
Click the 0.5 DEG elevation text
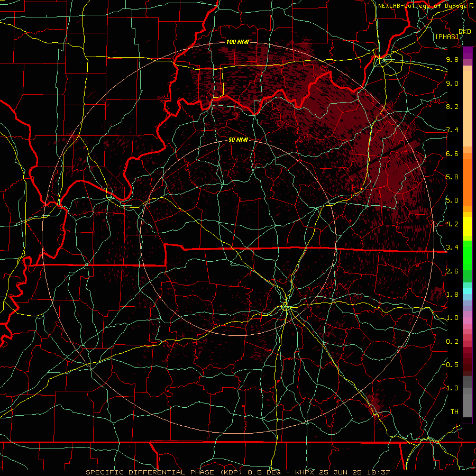click(264, 472)
